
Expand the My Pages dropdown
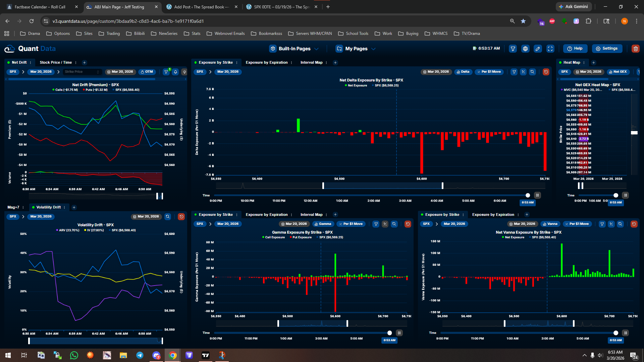(x=356, y=49)
